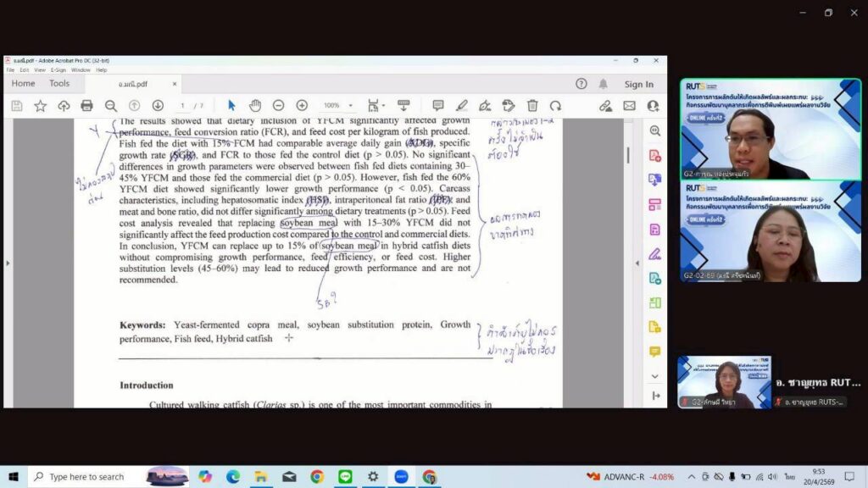This screenshot has width=868, height=488.
Task: Open Create PDF tool in right sidebar
Action: [x=654, y=156]
